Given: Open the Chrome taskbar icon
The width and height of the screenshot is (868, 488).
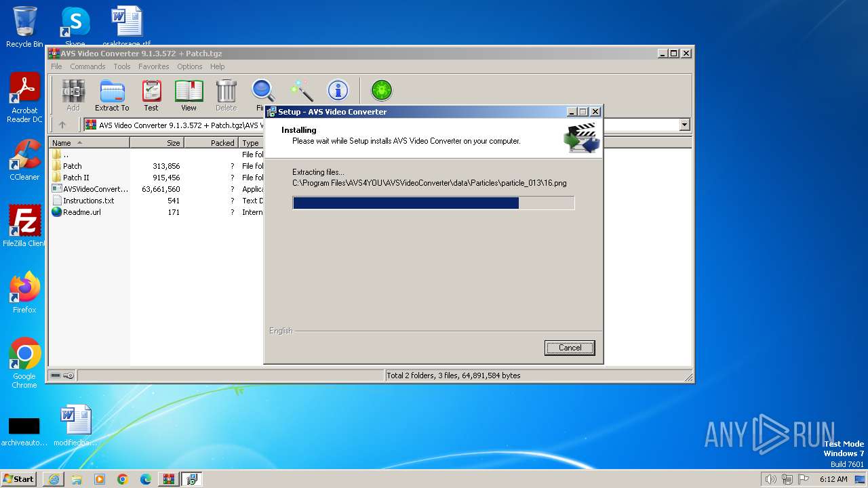Looking at the screenshot, I should point(123,479).
